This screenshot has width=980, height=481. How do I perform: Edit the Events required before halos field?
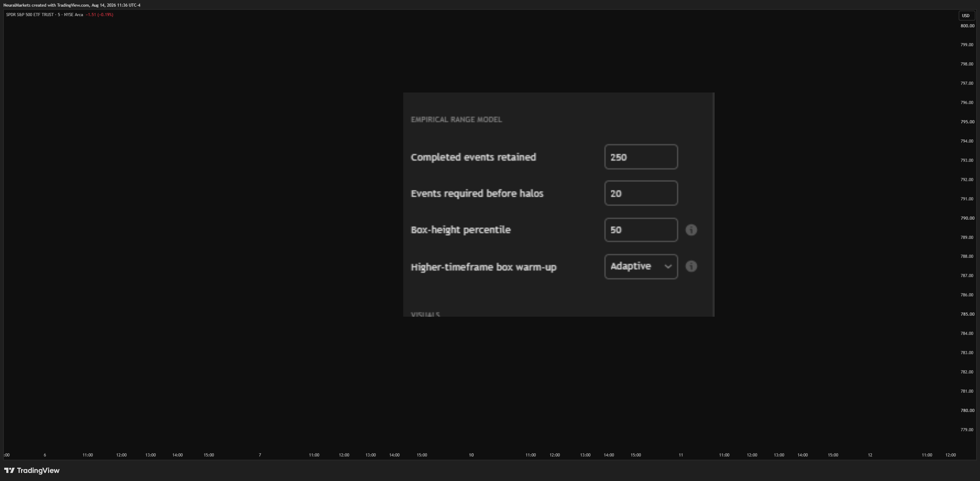click(x=641, y=193)
